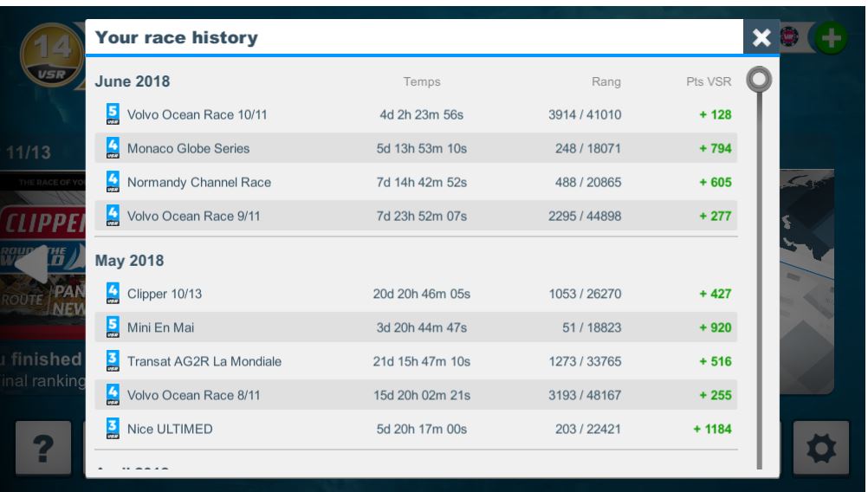868x492 pixels.
Task: Click points value + 427
Action: click(x=716, y=294)
